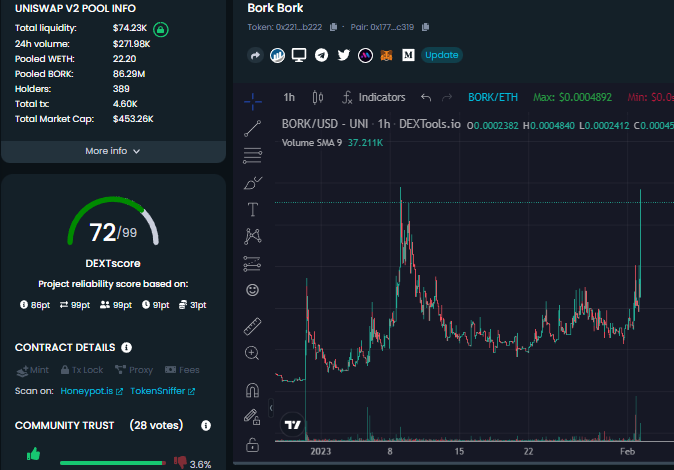Select the brush drawing tool

pyautogui.click(x=253, y=183)
